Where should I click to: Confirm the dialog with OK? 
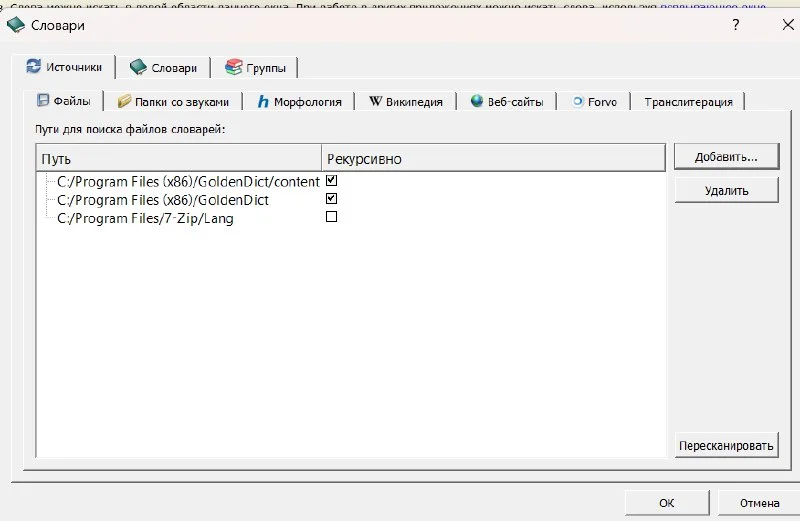click(667, 503)
